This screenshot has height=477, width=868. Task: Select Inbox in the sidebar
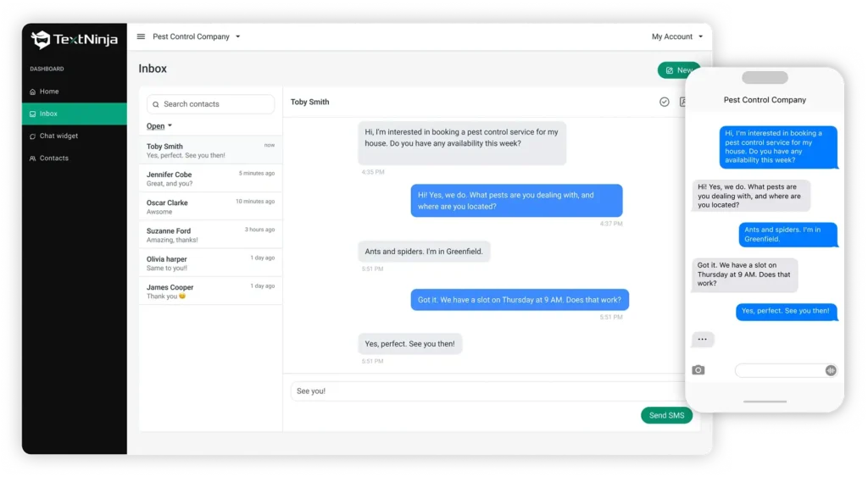tap(75, 114)
